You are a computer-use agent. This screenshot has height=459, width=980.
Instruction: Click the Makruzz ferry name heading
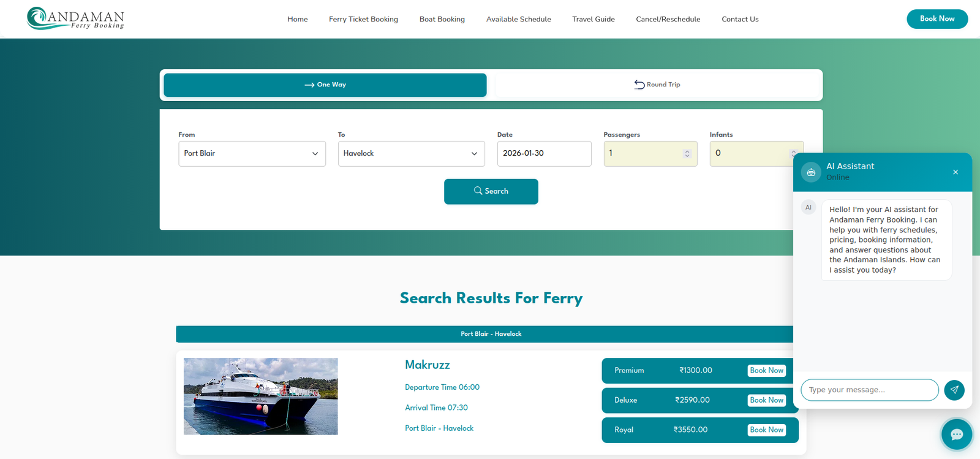tap(428, 365)
